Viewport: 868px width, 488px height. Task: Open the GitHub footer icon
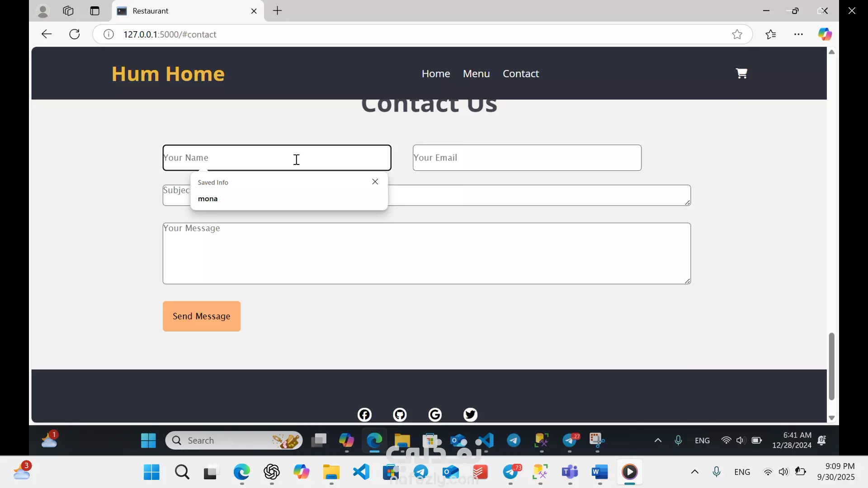point(400,414)
